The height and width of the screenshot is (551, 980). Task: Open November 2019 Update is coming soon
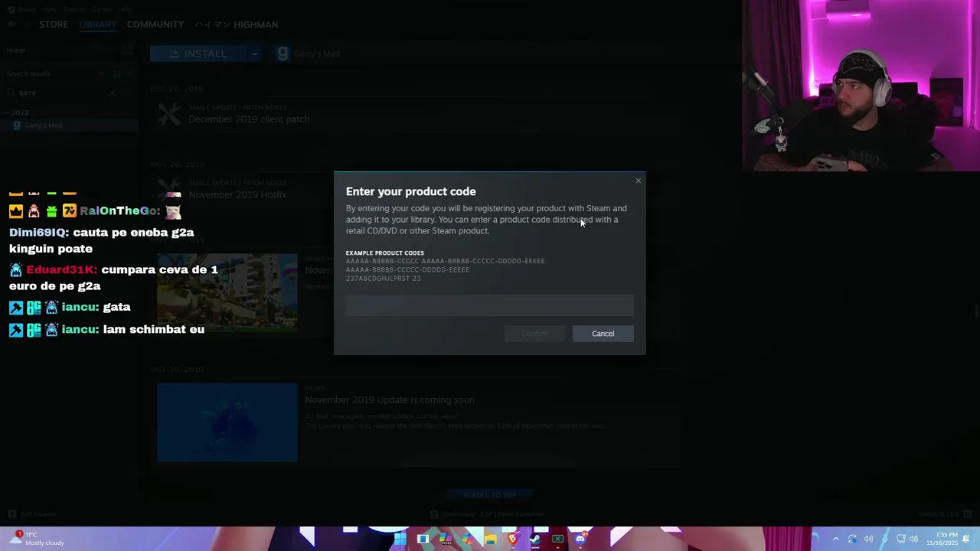click(x=390, y=399)
